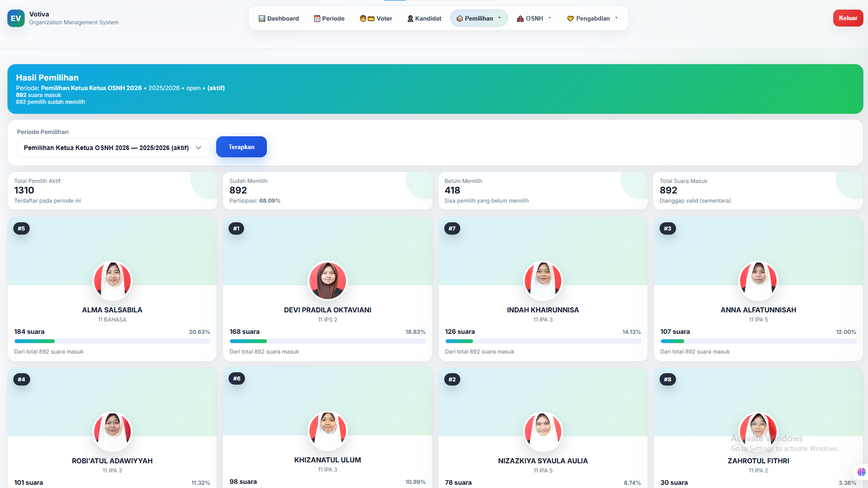Click Anna Alfatunnisah's vote progress bar

[x=758, y=341]
